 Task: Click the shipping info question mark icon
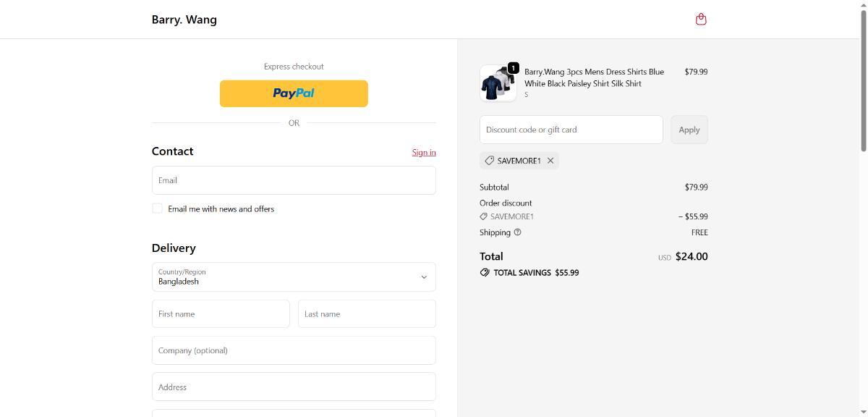coord(517,232)
